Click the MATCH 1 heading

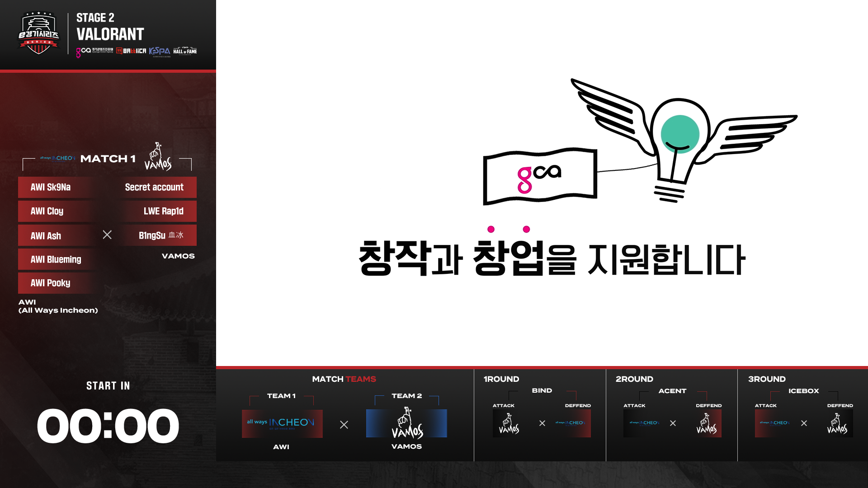coord(108,159)
